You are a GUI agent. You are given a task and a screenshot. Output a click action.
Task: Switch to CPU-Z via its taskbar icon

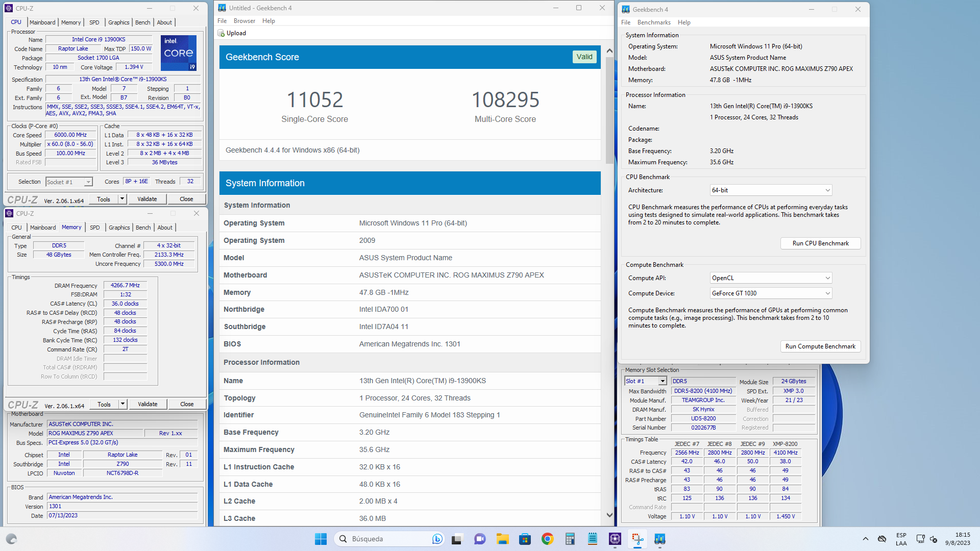pos(615,539)
